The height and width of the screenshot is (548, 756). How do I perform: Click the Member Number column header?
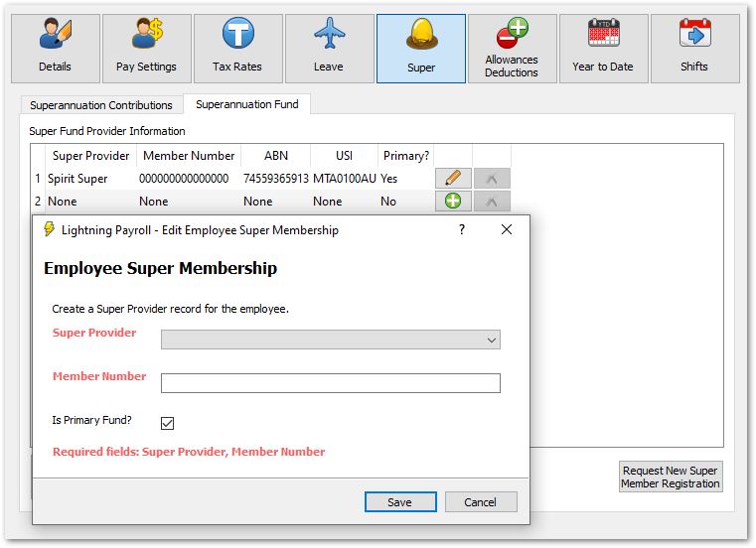point(189,156)
